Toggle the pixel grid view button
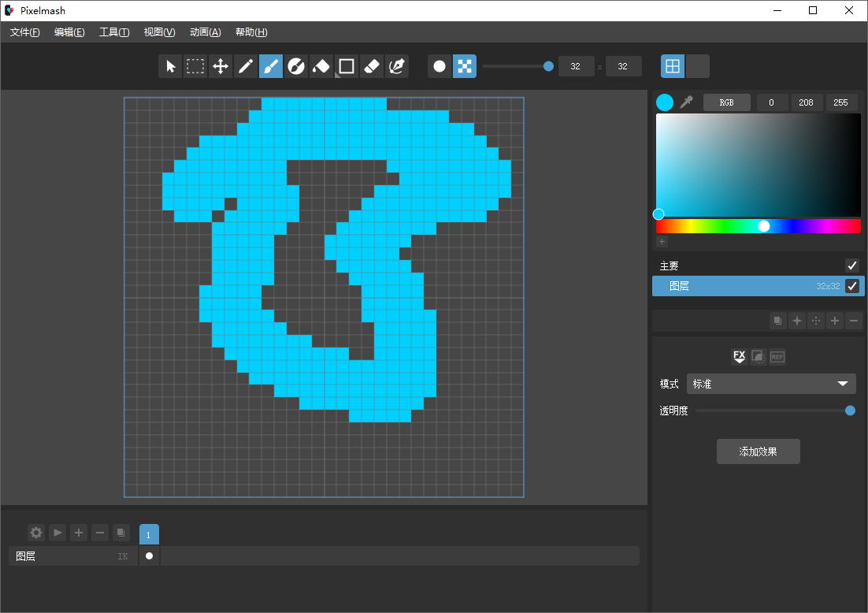Viewport: 868px width, 613px height. (x=673, y=66)
